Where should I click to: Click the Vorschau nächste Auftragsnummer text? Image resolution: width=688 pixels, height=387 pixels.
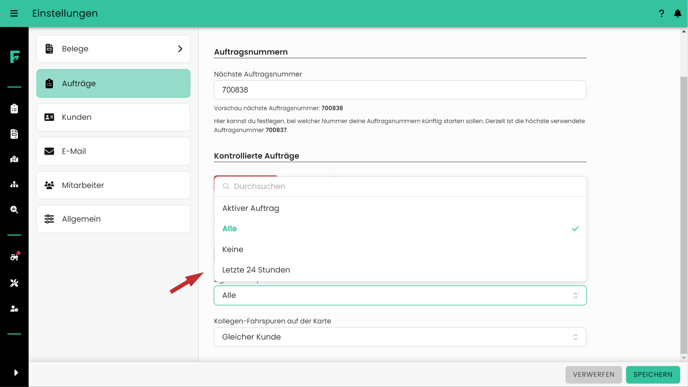click(278, 108)
